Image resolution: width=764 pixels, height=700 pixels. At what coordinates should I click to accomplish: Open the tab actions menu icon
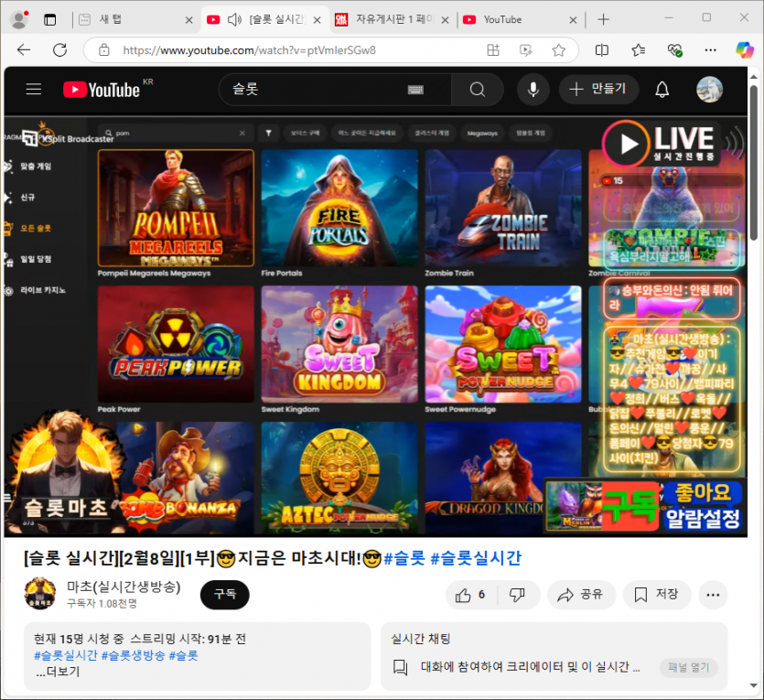(49, 20)
